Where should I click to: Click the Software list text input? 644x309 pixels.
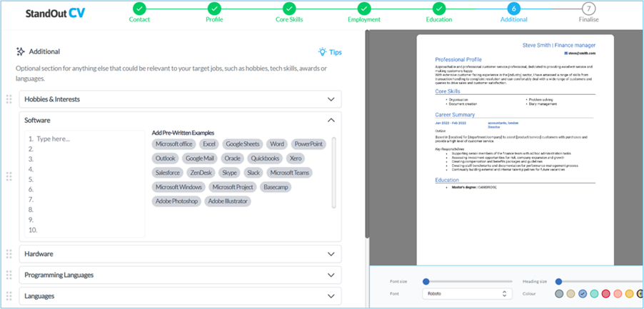click(x=85, y=184)
